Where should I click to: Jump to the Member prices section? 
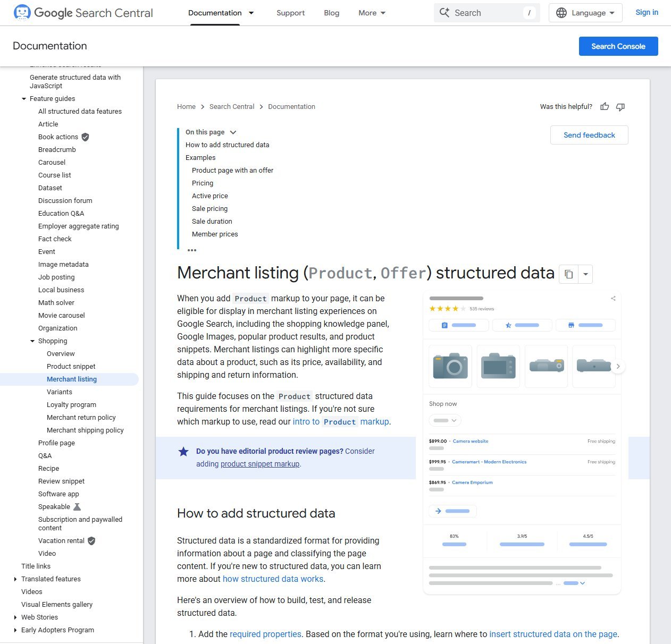point(215,234)
